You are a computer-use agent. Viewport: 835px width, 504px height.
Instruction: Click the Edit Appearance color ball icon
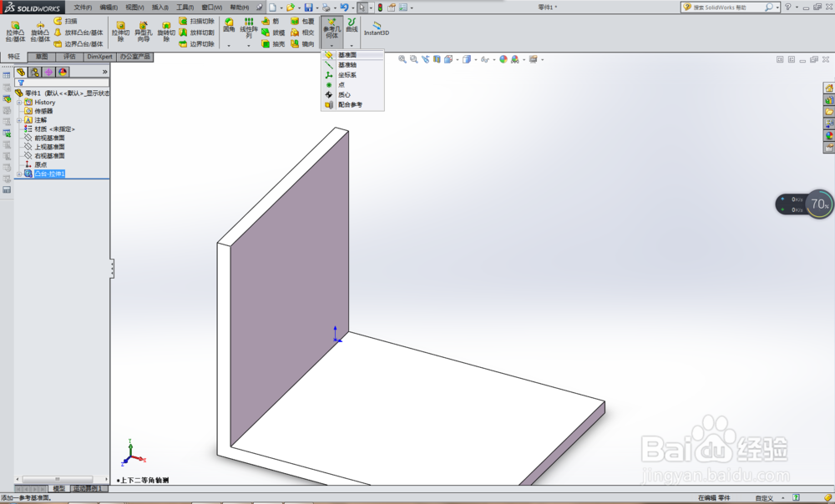point(504,59)
